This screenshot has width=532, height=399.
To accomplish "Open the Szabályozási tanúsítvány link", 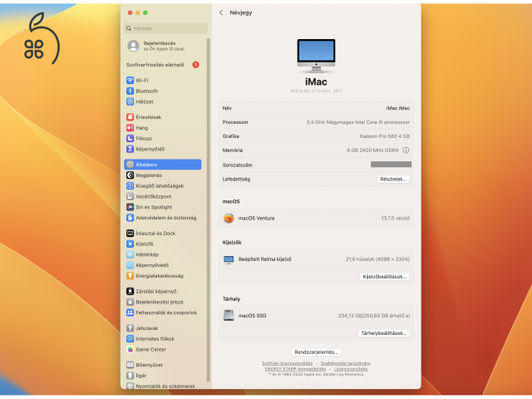I will 346,363.
